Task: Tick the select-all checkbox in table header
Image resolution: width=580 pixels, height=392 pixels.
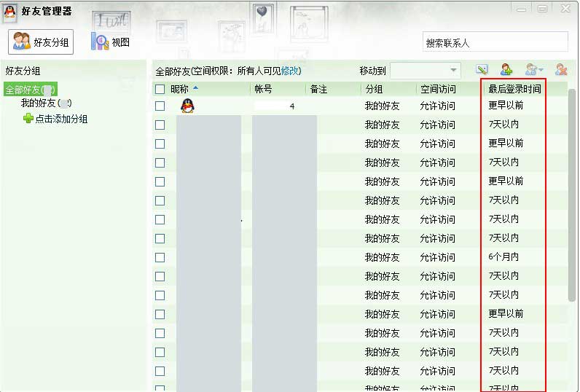Action: (x=160, y=89)
